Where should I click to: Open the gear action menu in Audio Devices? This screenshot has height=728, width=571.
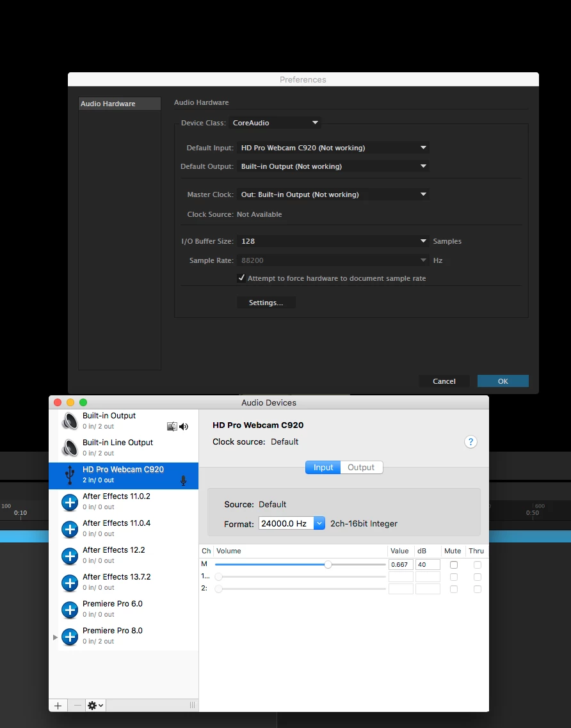click(95, 705)
